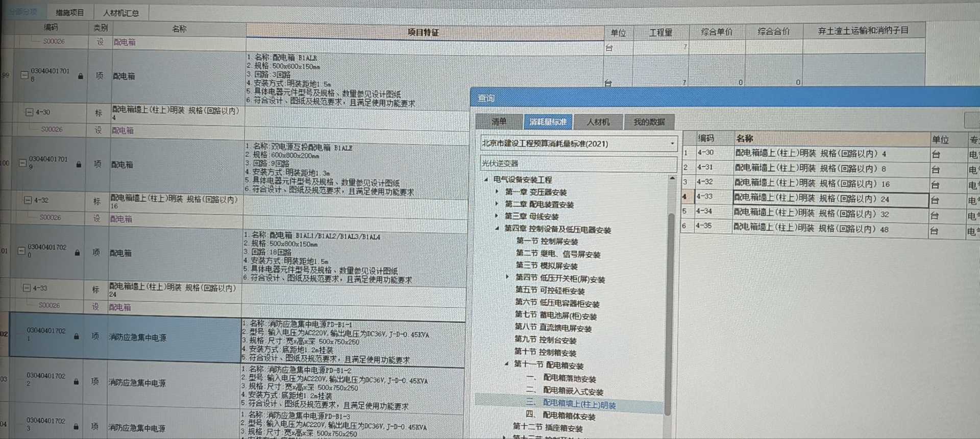Viewport: 980px width, 439px height.
Task: Click the lock icon on row 030404017022
Action: (x=76, y=381)
